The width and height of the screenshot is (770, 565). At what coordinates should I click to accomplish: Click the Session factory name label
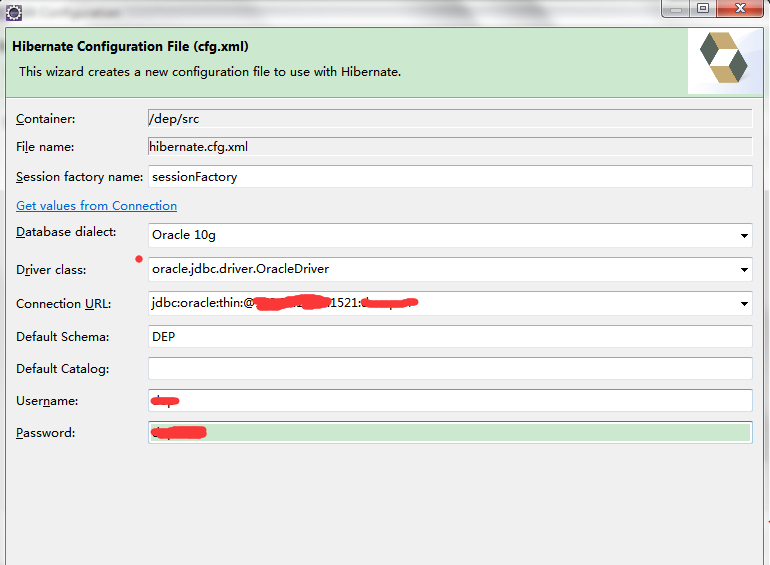pos(80,177)
